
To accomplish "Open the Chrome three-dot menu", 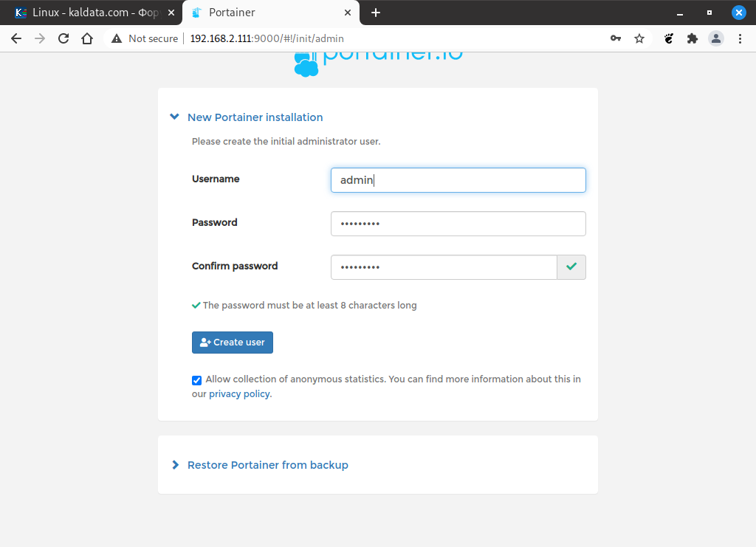I will tap(740, 38).
